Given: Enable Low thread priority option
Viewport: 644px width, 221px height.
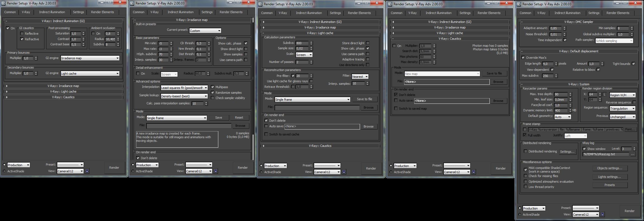Looking at the screenshot, I should click(x=525, y=187).
